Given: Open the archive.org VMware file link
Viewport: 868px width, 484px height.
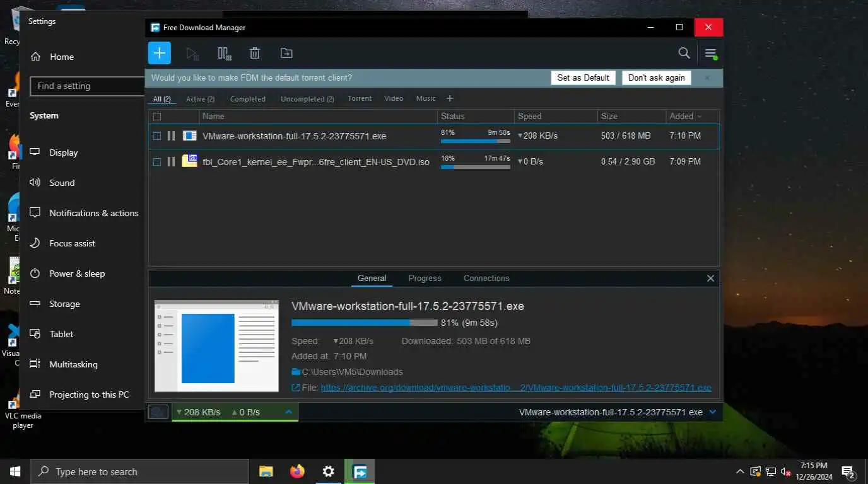Looking at the screenshot, I should point(516,388).
